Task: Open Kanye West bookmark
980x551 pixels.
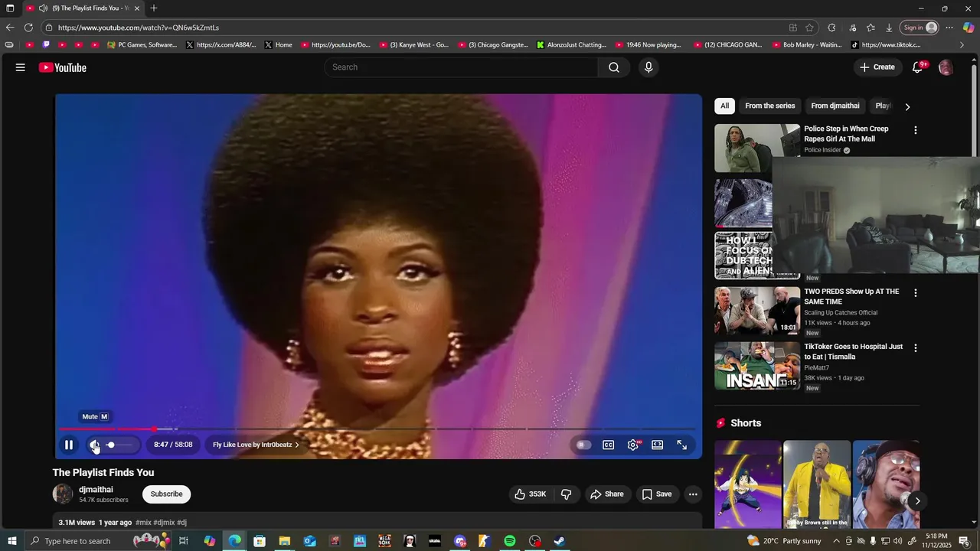Action: tap(414, 45)
